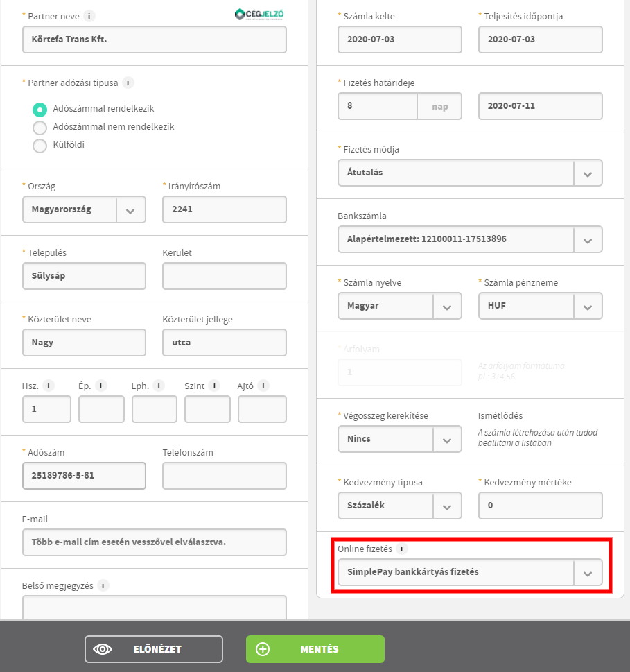Open info tooltip for Partner adózási típusa
Image resolution: width=630 pixels, height=672 pixels.
pyautogui.click(x=128, y=83)
